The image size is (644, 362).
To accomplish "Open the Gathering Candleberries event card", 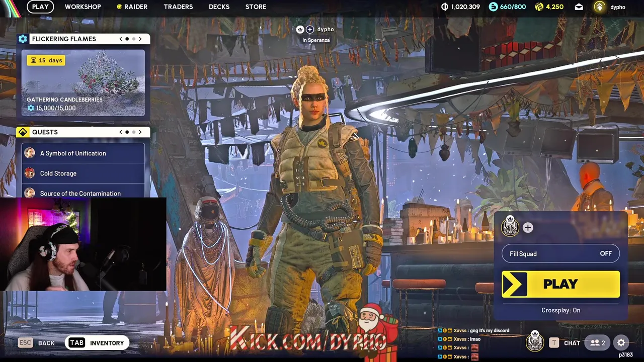I will click(x=83, y=82).
